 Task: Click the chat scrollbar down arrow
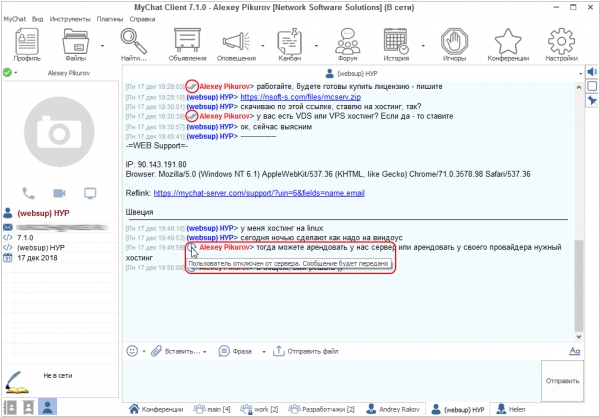tap(579, 337)
